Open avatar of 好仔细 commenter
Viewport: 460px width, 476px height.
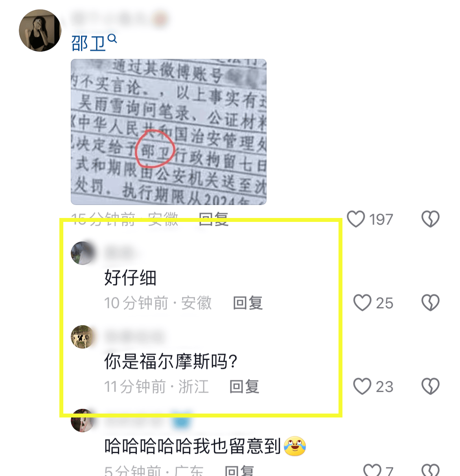(82, 253)
